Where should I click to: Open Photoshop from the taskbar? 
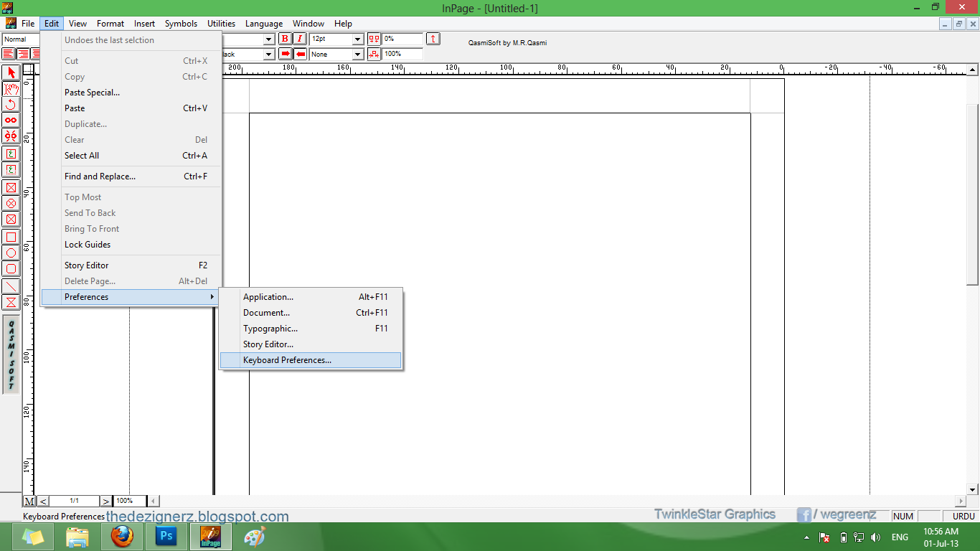pyautogui.click(x=166, y=537)
